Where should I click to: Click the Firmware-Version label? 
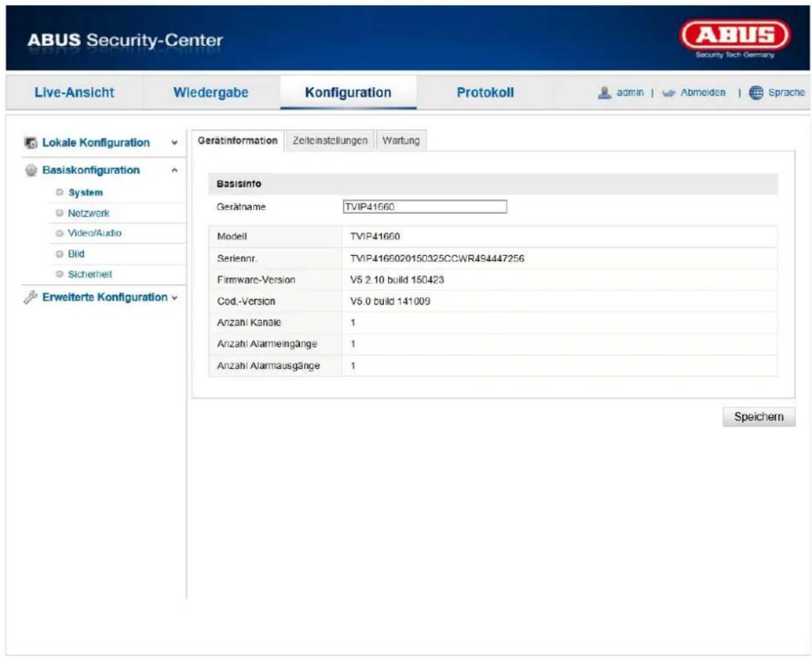click(x=256, y=280)
